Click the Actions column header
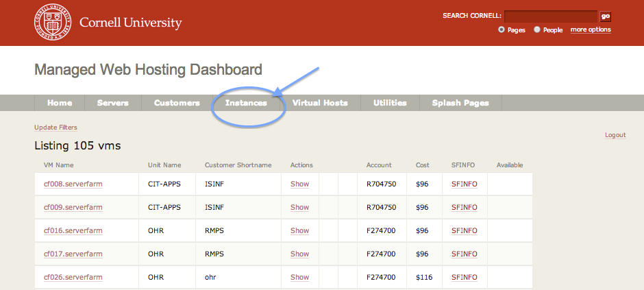Screen dimensions: 644x290 (x=301, y=165)
